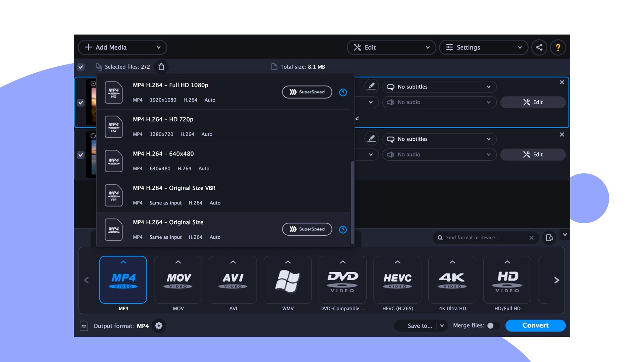Click the share icon in top toolbar
This screenshot has width=644, height=362.
point(539,47)
